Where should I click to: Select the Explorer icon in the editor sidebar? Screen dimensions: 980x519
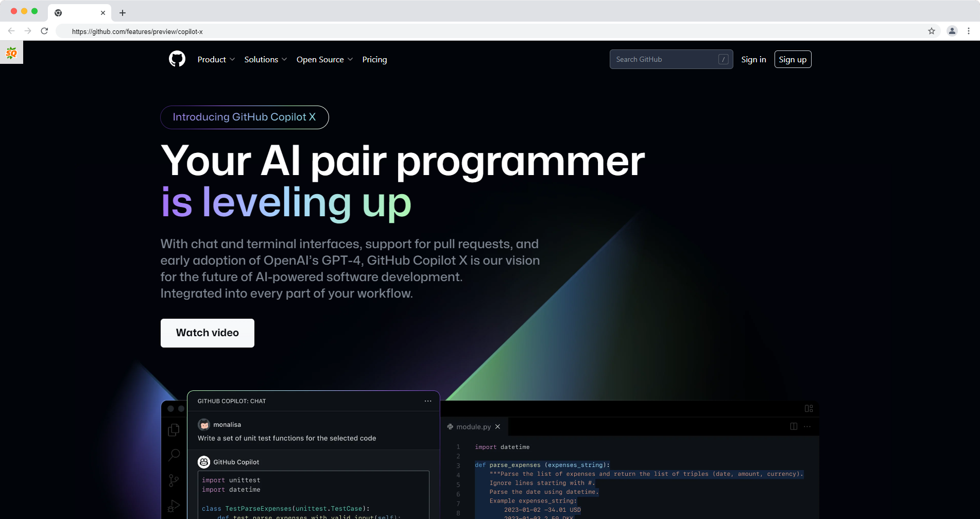pos(174,429)
